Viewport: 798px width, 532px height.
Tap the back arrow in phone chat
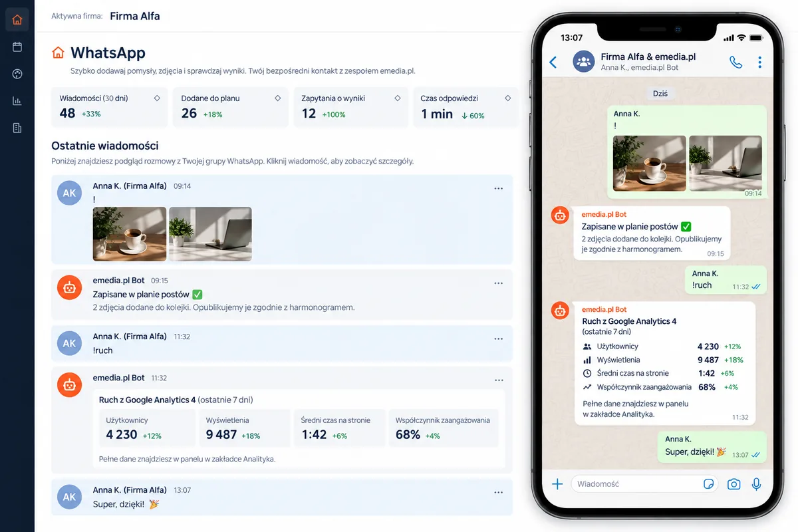(553, 62)
